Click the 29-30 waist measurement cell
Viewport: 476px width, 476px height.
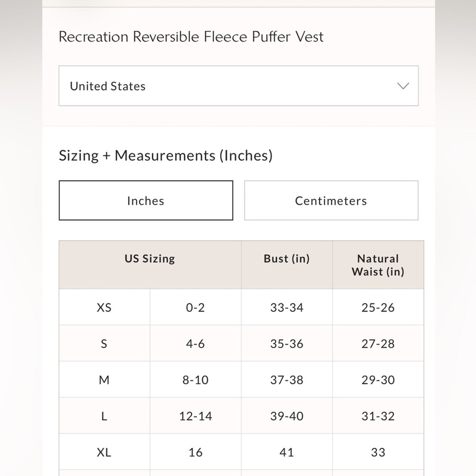(378, 380)
